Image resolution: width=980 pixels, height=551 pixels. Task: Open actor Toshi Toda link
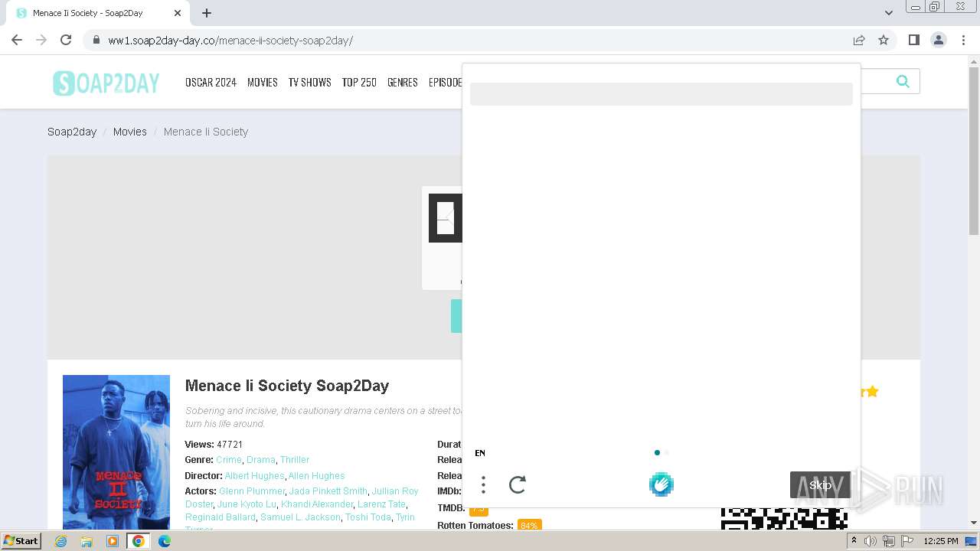point(368,517)
